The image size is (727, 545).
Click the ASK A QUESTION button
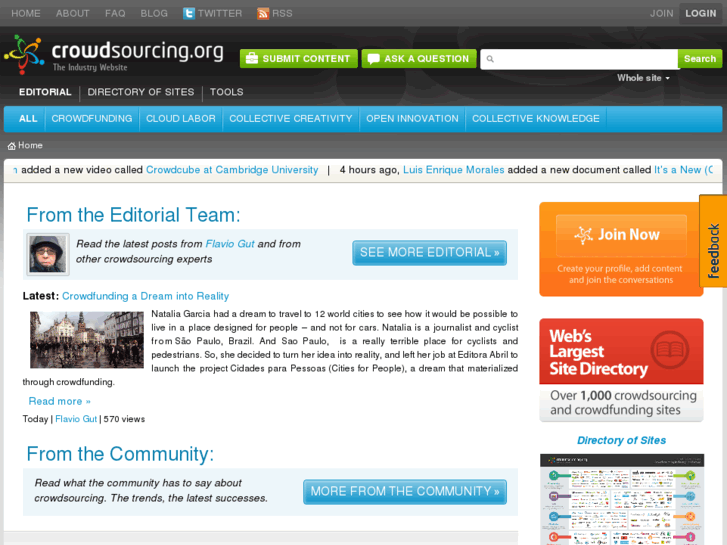click(419, 59)
